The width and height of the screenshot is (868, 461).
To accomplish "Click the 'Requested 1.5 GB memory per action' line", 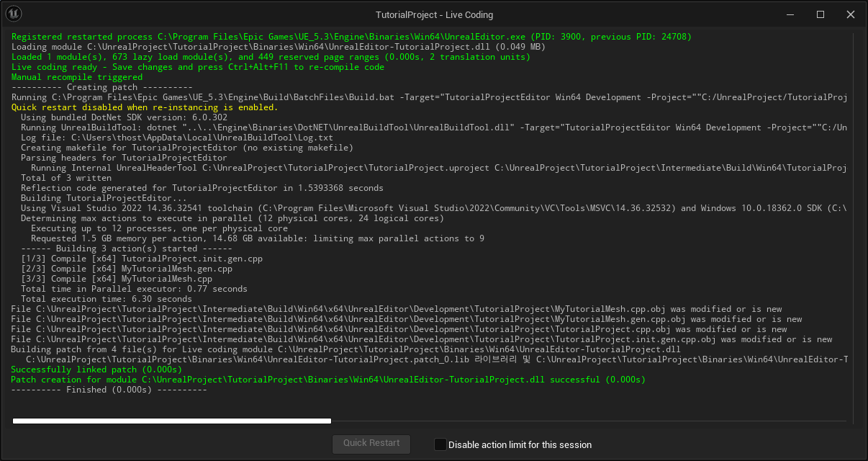I will click(x=258, y=238).
